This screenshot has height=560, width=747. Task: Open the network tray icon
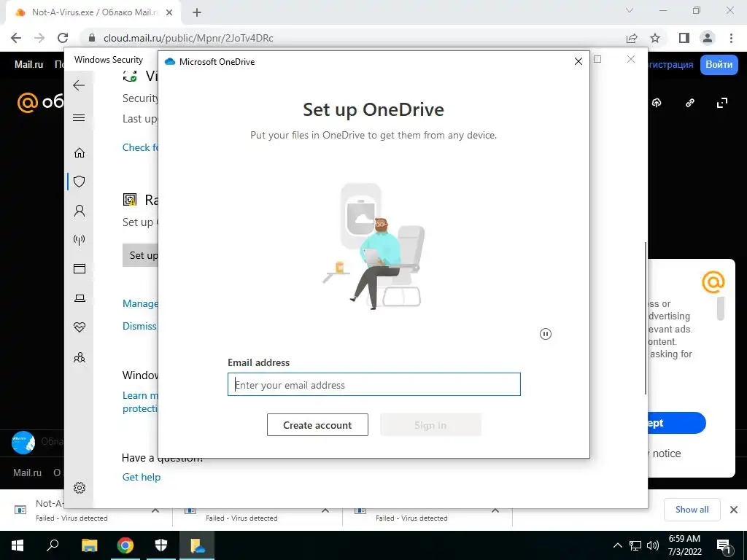coord(635,545)
